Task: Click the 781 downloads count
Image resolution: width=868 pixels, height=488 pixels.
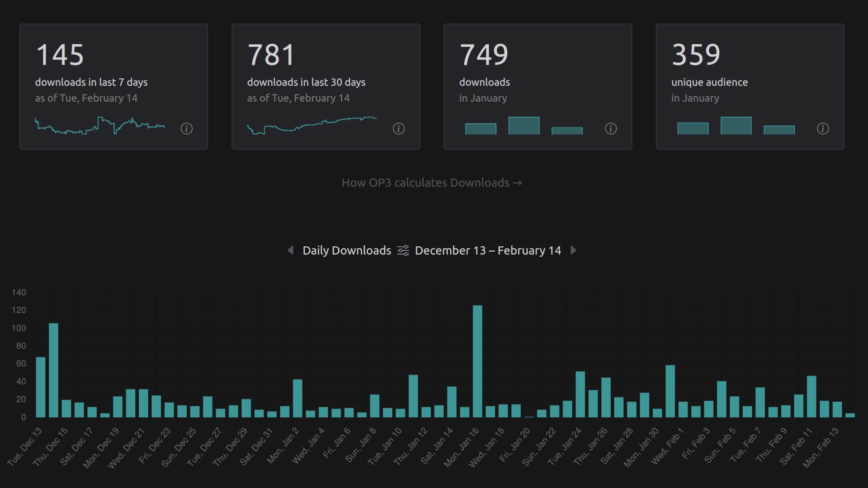Action: [x=271, y=55]
